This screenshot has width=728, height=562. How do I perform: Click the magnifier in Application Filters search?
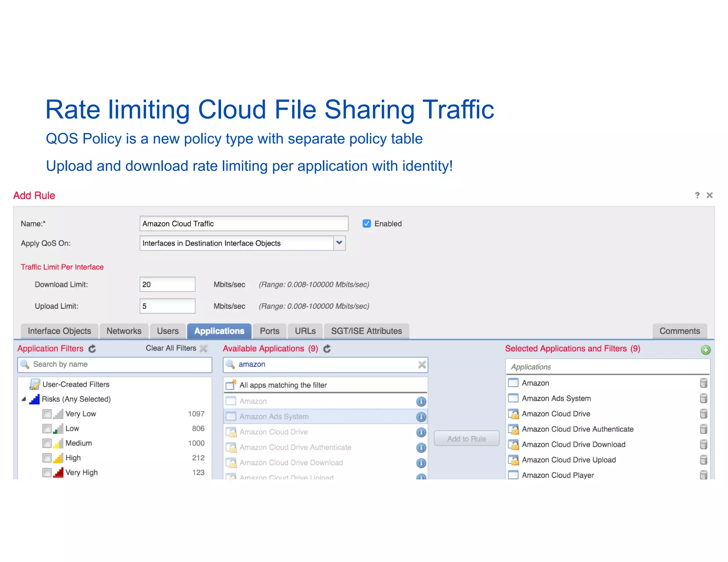(x=25, y=364)
